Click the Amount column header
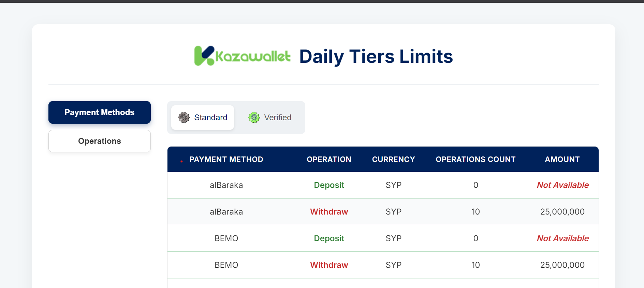This screenshot has height=288, width=644. point(562,160)
